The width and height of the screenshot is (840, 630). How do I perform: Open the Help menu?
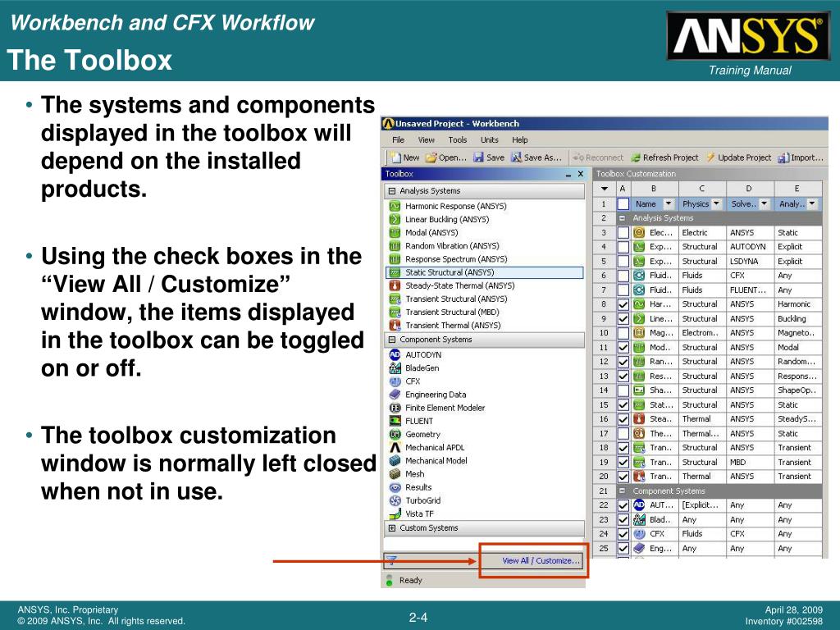[519, 139]
